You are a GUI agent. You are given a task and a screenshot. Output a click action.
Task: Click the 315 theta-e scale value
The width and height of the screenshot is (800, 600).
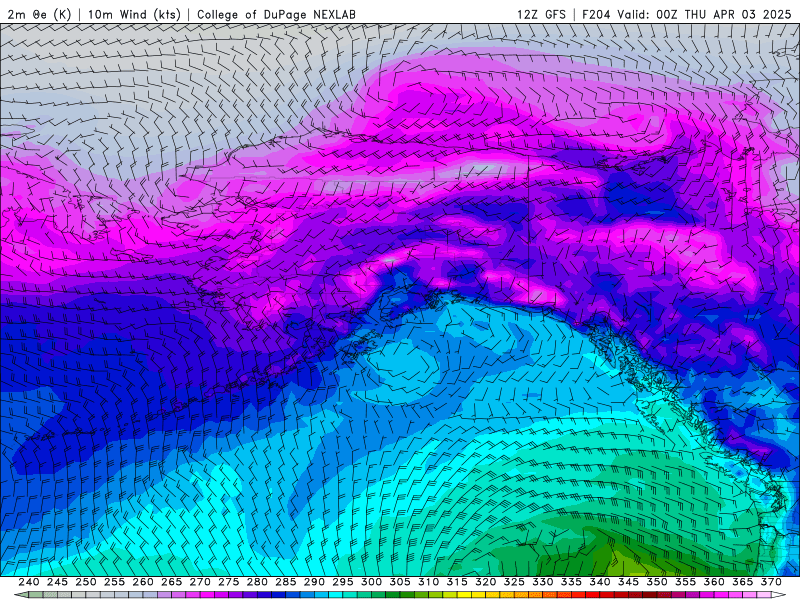(x=457, y=582)
